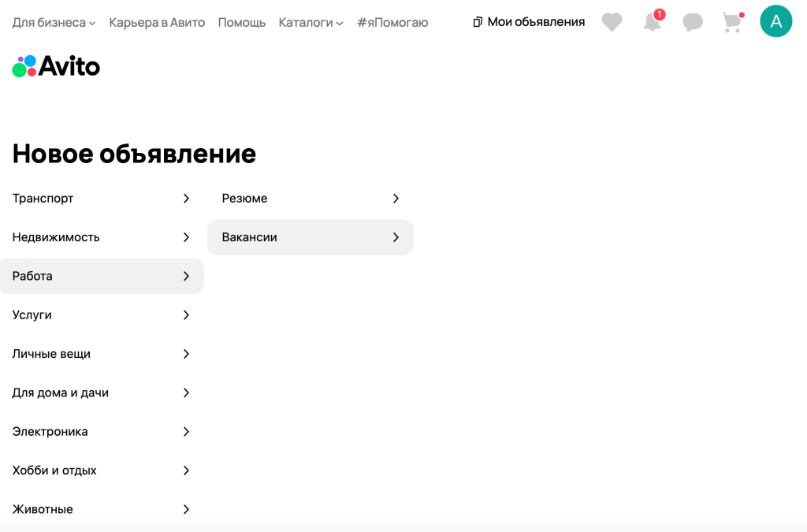This screenshot has height=532, width=807.
Task: Click the notification badge showing 1
Action: (x=660, y=13)
